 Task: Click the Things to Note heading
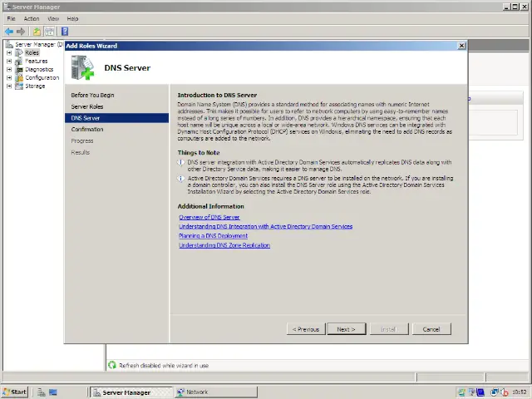click(199, 153)
